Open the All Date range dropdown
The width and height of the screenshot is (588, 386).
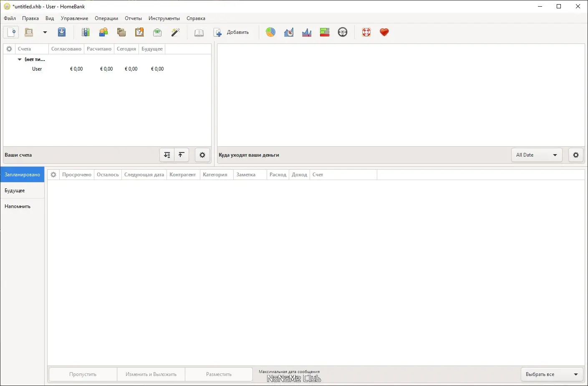click(537, 155)
